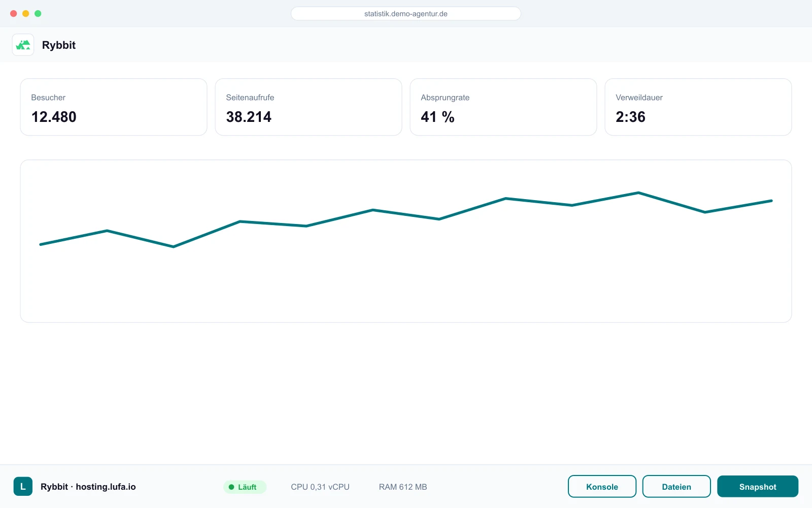Select the Läuft status badge
812x508 pixels.
click(245, 487)
